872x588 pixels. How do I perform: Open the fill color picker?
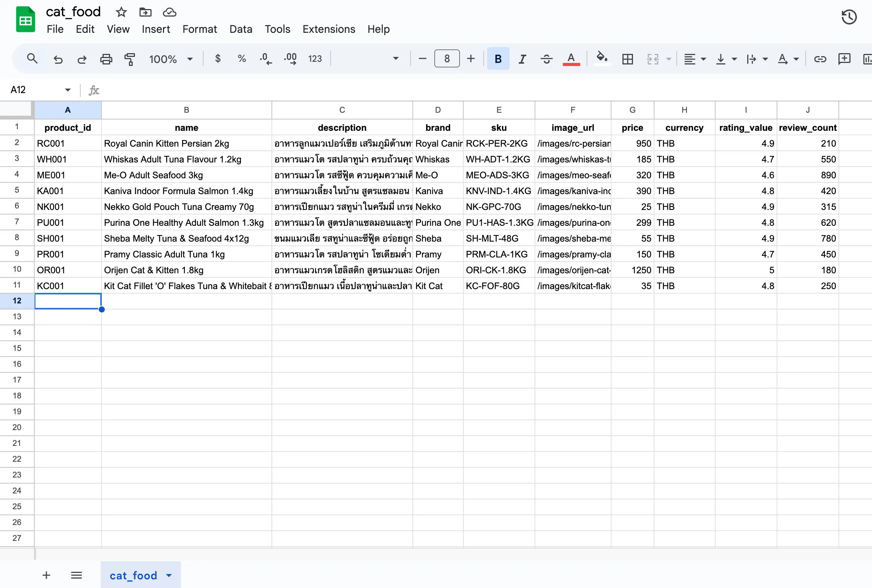point(602,59)
